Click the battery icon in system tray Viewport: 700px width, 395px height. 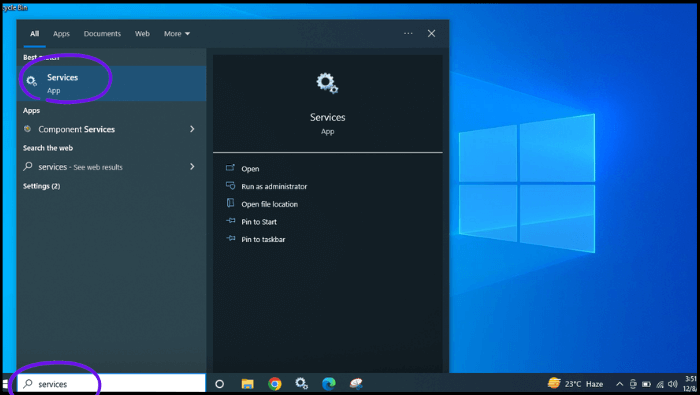pos(646,384)
